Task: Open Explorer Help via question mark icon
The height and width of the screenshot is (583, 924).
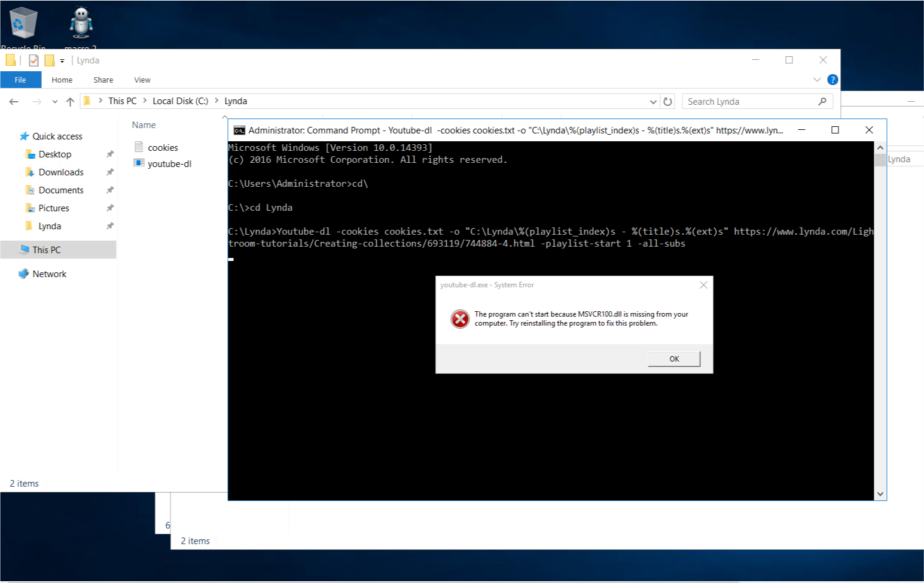Action: pyautogui.click(x=832, y=80)
